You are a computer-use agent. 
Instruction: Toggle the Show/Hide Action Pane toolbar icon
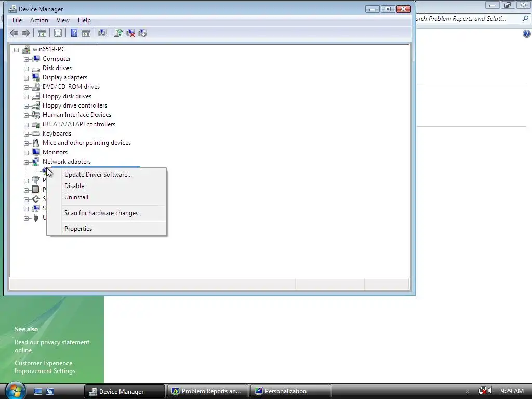pyautogui.click(x=86, y=33)
